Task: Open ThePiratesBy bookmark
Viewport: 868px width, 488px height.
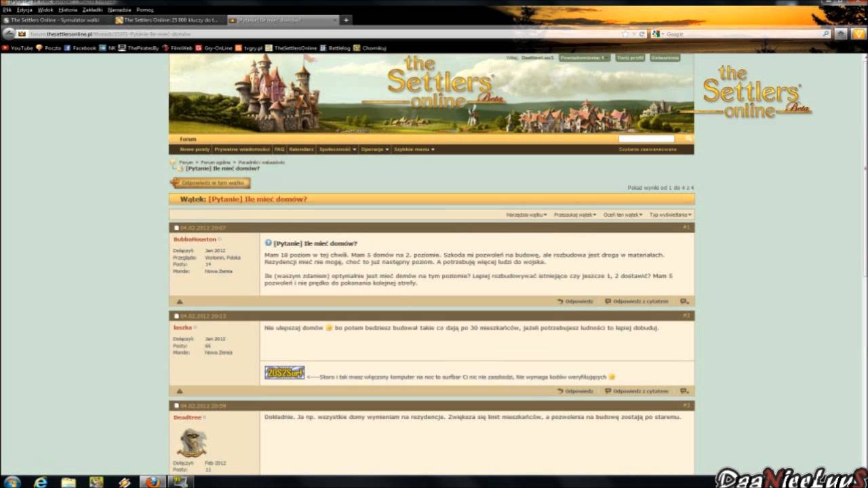Action: 139,48
